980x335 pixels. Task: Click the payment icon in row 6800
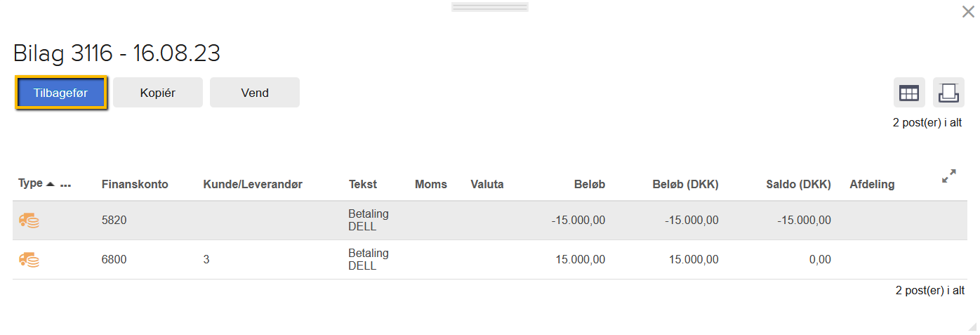click(29, 260)
